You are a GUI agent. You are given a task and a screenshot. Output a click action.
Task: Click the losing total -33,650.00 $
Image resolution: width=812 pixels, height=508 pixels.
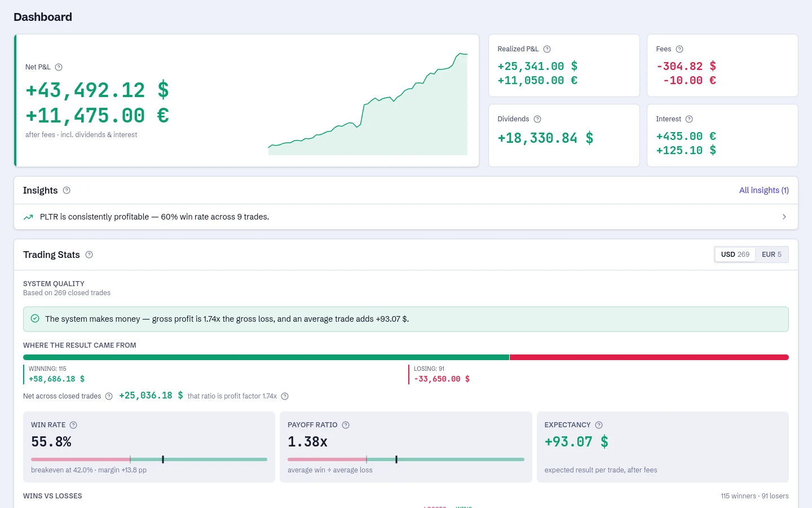click(442, 379)
